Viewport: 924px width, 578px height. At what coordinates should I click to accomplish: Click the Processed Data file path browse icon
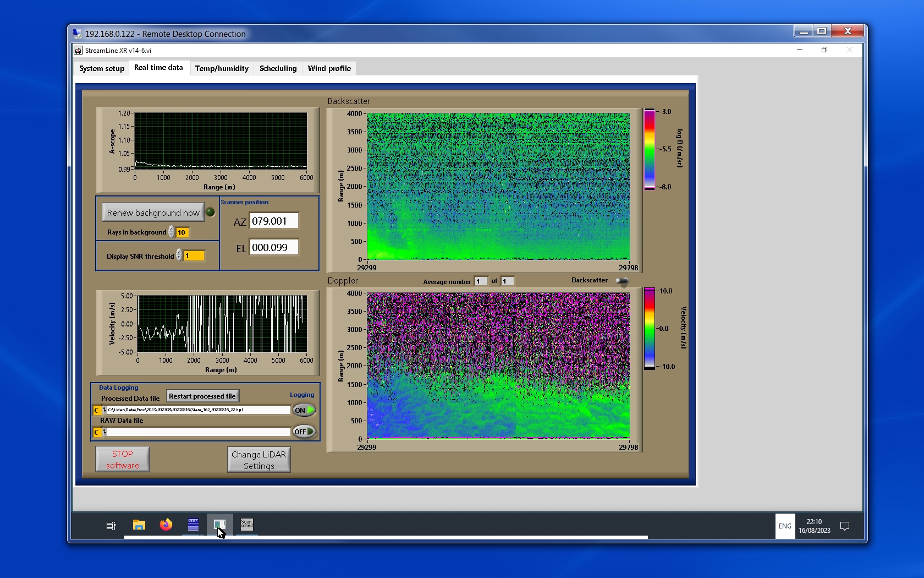(x=105, y=410)
